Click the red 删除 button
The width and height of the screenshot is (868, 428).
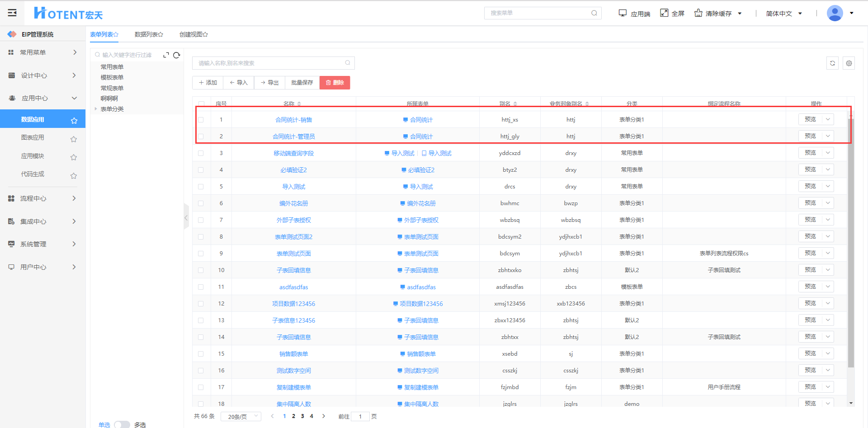click(335, 83)
